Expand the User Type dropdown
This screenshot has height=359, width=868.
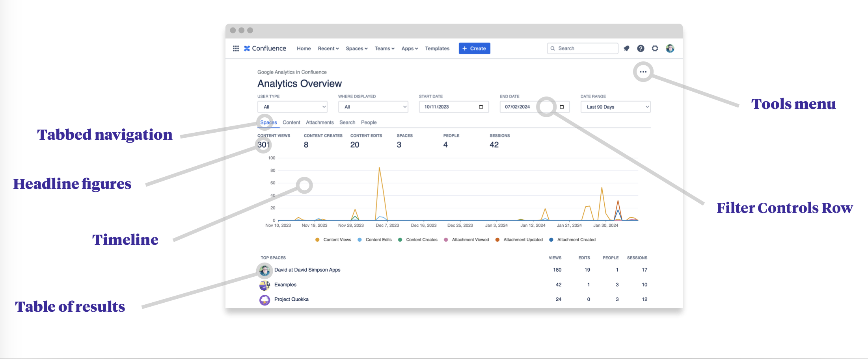tap(292, 107)
